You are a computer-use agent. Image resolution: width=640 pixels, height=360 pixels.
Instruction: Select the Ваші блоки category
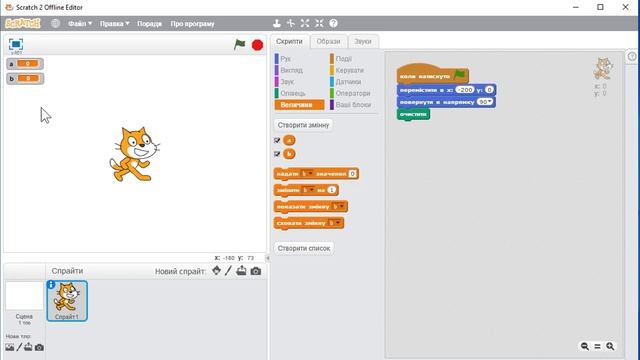[354, 105]
